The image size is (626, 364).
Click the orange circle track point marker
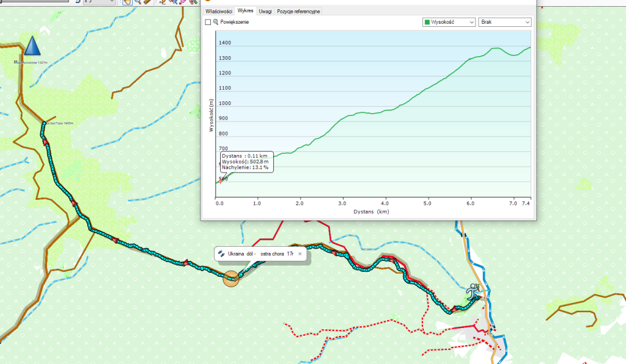(232, 278)
